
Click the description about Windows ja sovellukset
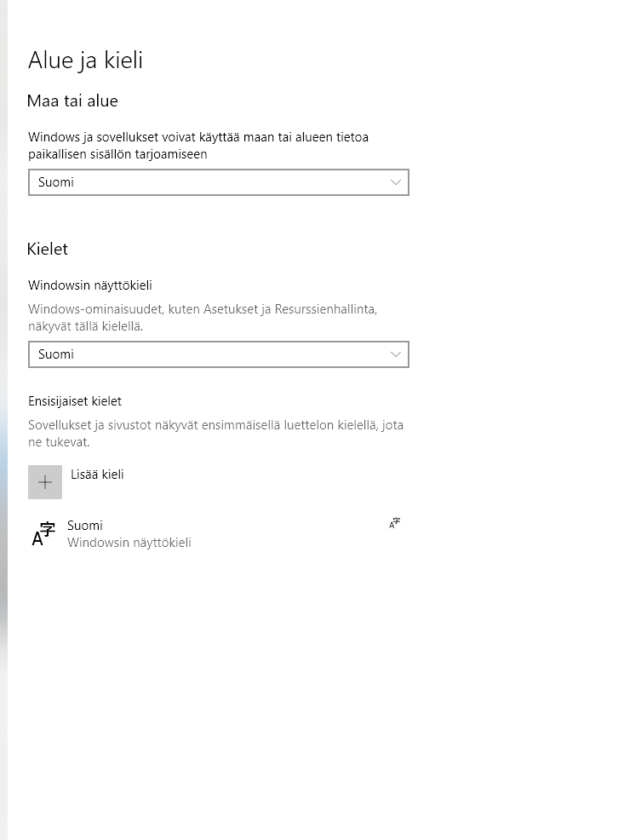[198, 145]
